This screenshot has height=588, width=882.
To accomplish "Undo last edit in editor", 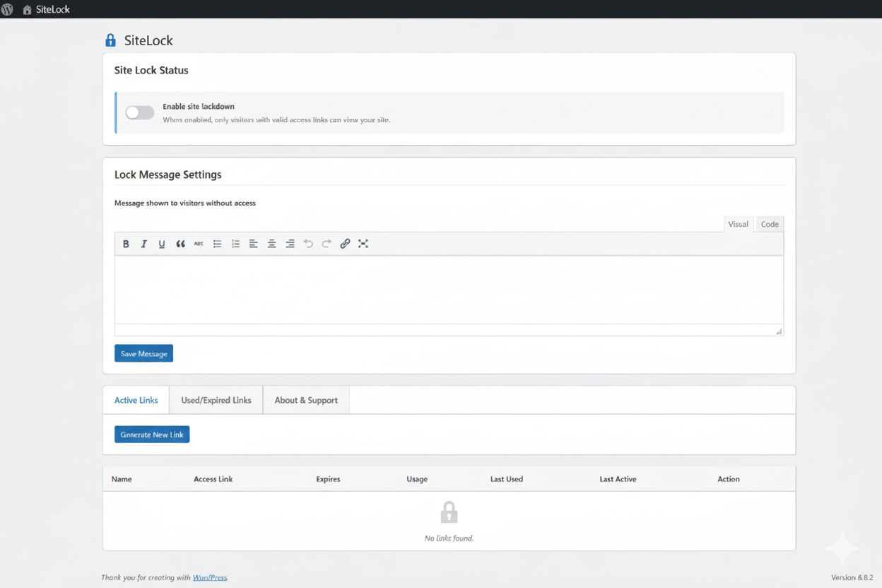I will coord(308,244).
